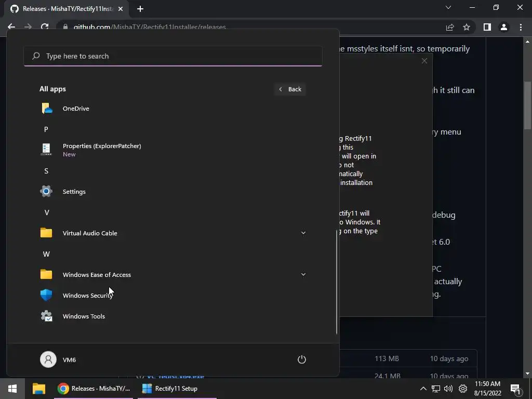
Task: Select the Releases · MishaTY/Rectify11Installer tab
Action: coord(66,9)
